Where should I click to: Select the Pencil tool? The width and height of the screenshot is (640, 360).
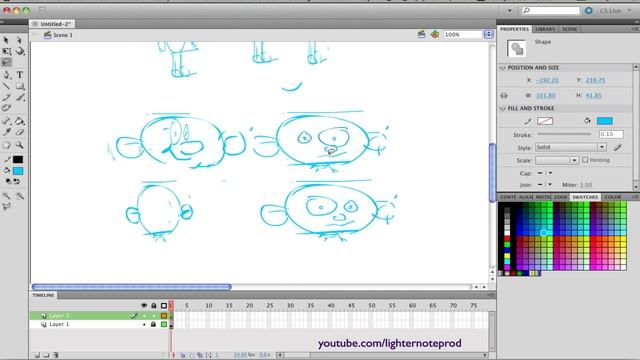[7, 97]
